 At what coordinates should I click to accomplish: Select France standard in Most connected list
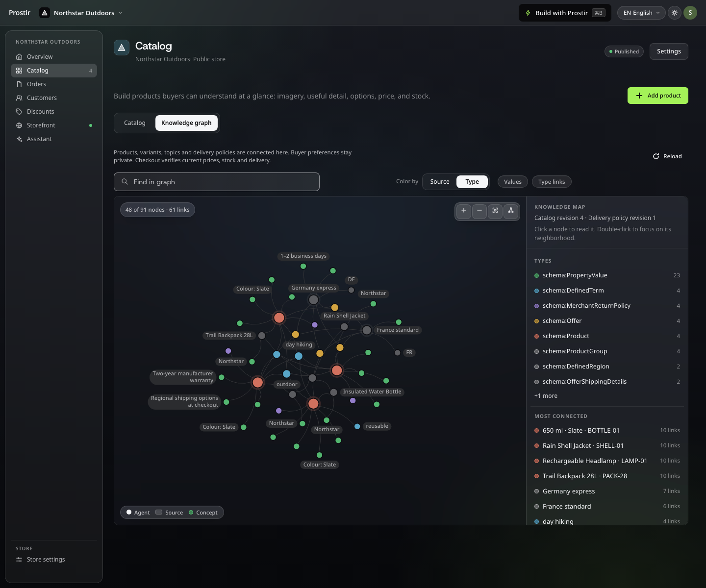click(607, 507)
